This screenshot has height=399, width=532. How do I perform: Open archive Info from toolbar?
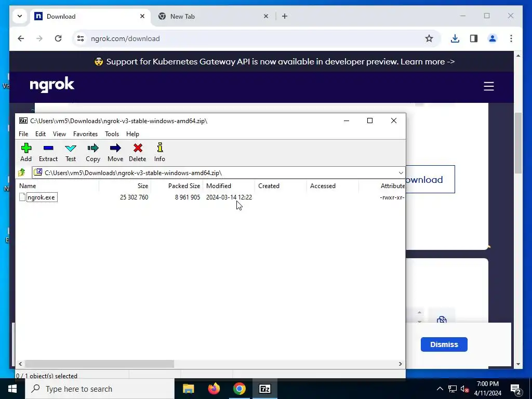coord(159,152)
